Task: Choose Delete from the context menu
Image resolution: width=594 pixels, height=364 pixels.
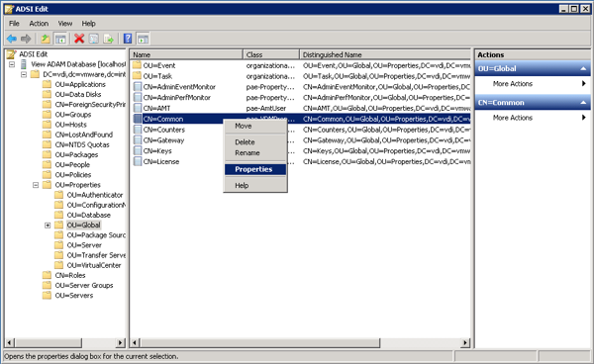Action: 255,142
